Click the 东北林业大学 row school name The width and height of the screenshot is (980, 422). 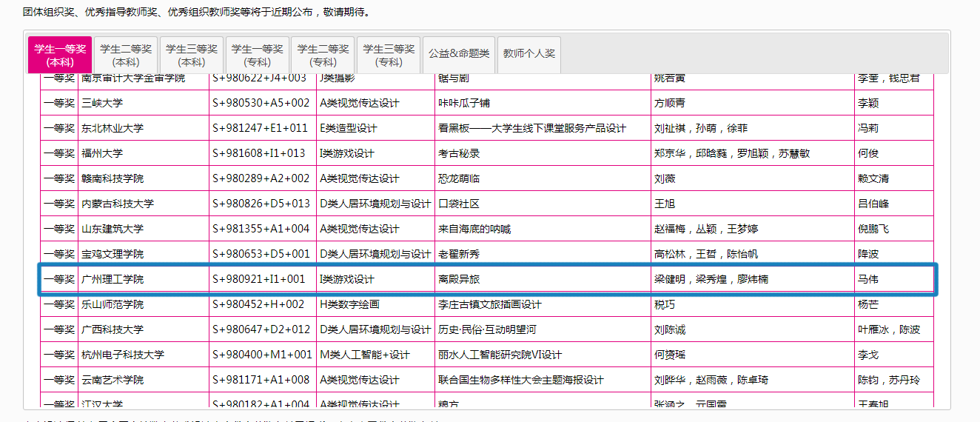pyautogui.click(x=113, y=128)
